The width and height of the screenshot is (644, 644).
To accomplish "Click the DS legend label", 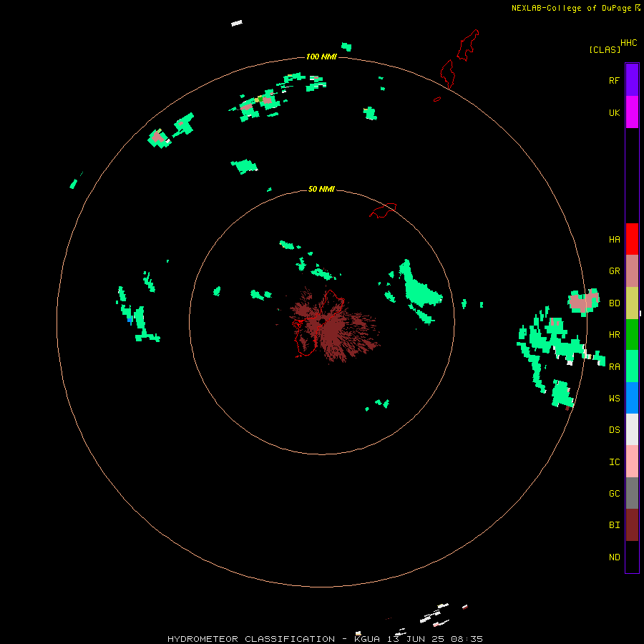I will 615,430.
